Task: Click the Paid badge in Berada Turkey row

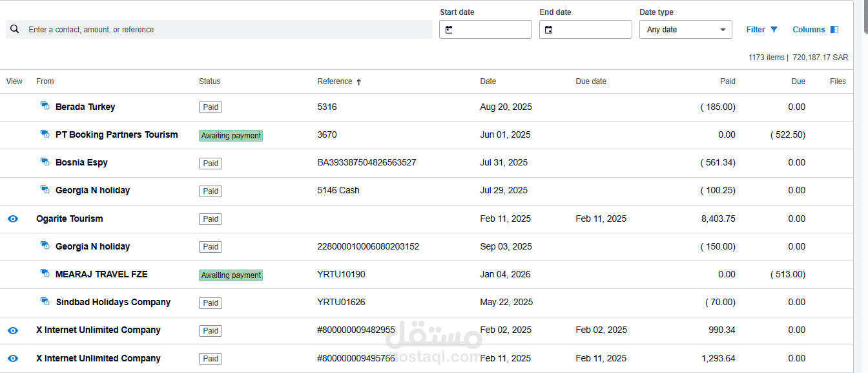Action: pos(211,107)
